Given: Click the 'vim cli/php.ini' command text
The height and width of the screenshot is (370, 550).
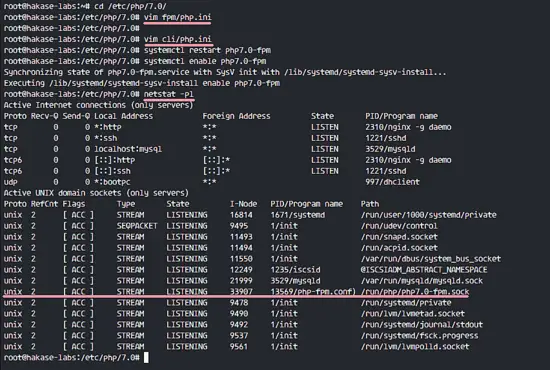Looking at the screenshot, I should pyautogui.click(x=177, y=39).
